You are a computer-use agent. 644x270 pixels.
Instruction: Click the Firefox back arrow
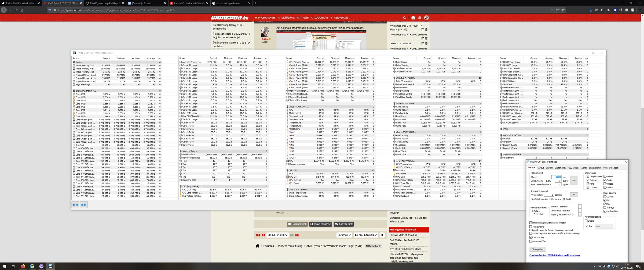pyautogui.click(x=4, y=10)
